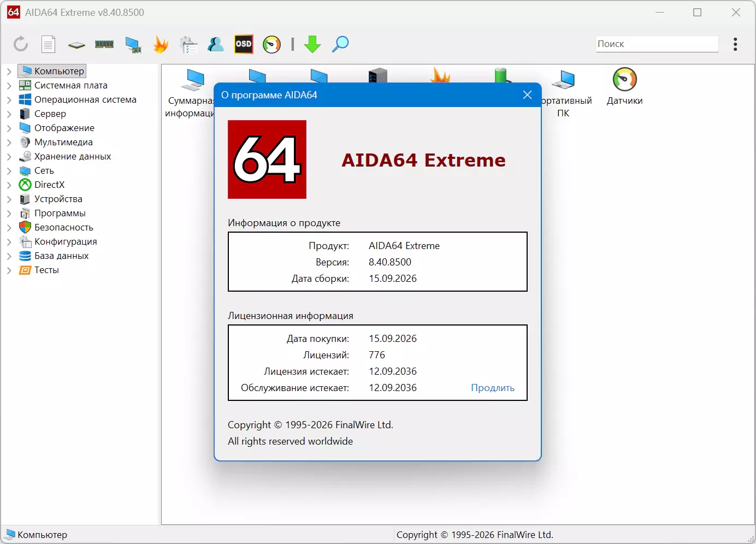The width and height of the screenshot is (756, 544).
Task: Expand the Сеть node chevron
Action: [9, 170]
